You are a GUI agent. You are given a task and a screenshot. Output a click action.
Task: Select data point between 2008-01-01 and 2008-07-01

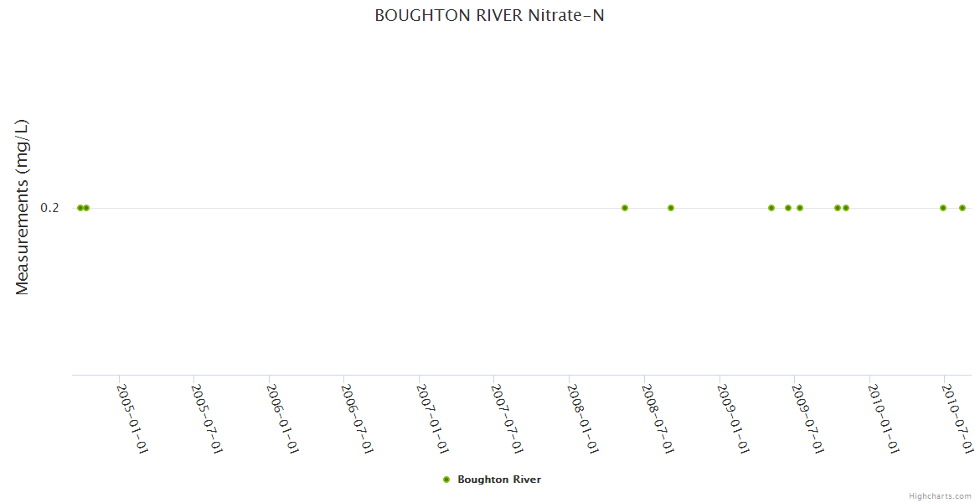(x=625, y=208)
